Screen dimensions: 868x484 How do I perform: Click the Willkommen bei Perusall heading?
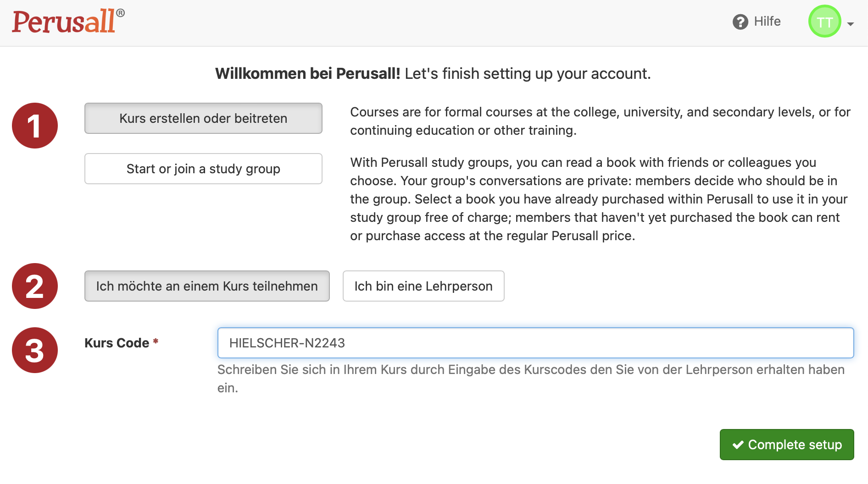click(x=433, y=73)
